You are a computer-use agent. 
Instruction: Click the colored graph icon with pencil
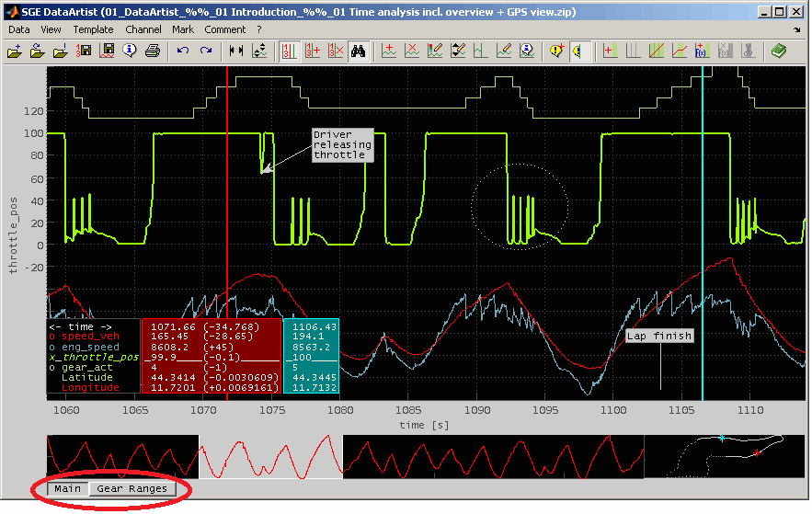(435, 51)
